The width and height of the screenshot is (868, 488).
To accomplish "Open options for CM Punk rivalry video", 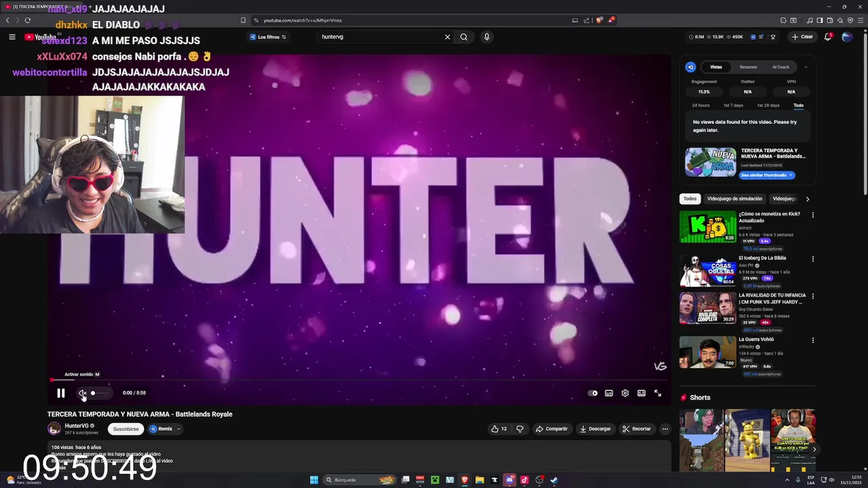I will [812, 296].
